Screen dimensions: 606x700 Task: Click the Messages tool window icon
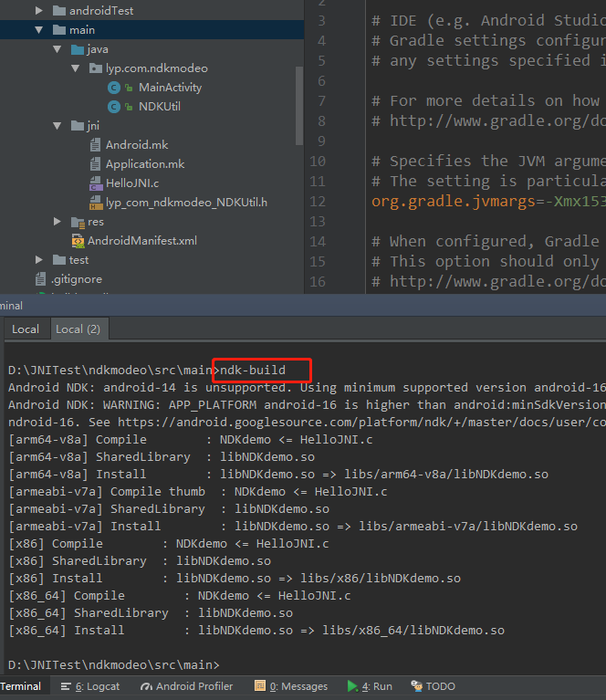coord(260,685)
